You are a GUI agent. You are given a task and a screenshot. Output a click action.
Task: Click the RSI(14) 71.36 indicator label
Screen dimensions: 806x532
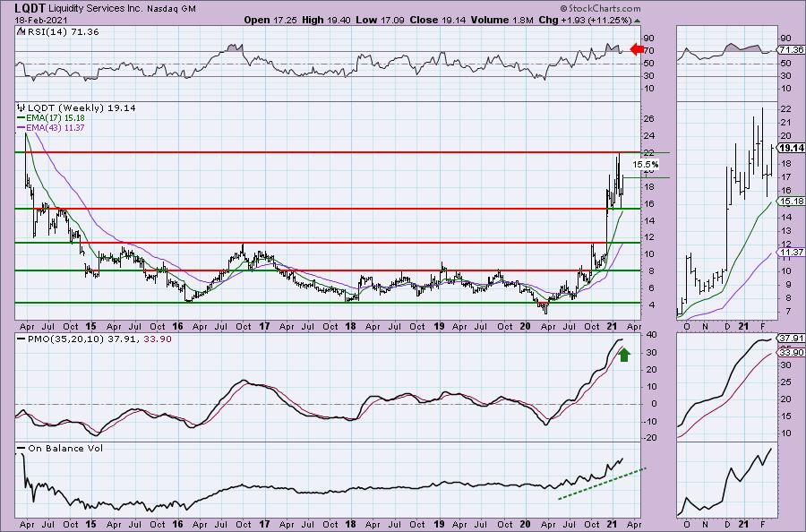[63, 32]
